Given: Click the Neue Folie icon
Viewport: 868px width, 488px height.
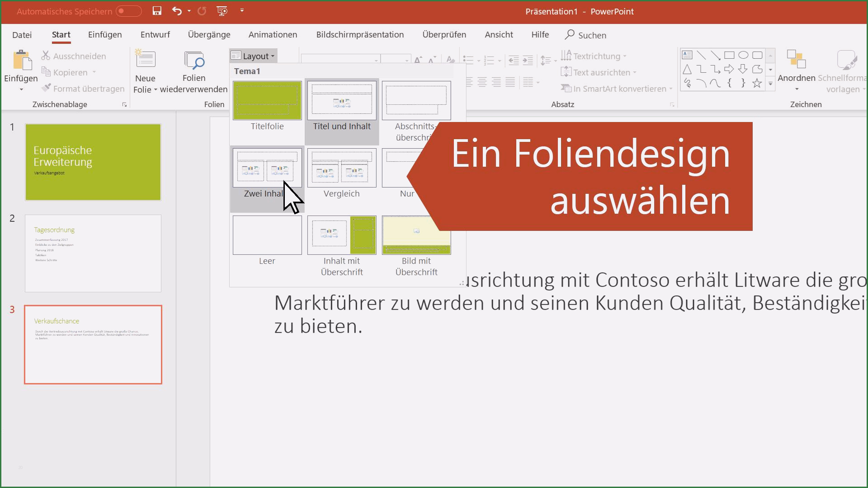Looking at the screenshot, I should 145,60.
